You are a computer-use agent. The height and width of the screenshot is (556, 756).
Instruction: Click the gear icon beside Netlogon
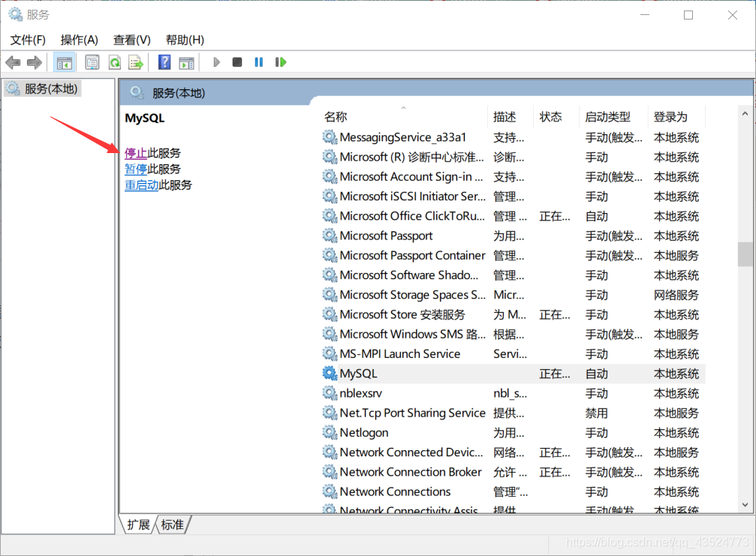point(330,433)
